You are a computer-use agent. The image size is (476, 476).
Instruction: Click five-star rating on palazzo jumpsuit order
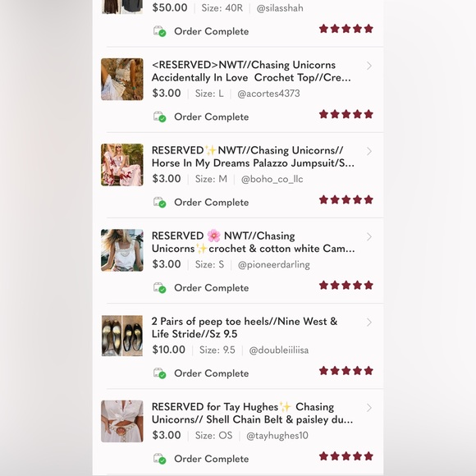pos(346,200)
